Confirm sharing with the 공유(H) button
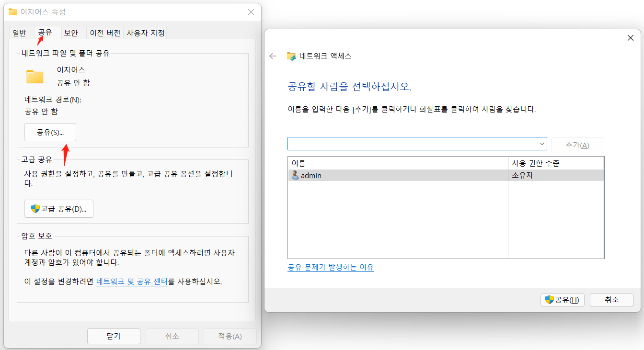Screen dimensions: 644x350 (563, 300)
